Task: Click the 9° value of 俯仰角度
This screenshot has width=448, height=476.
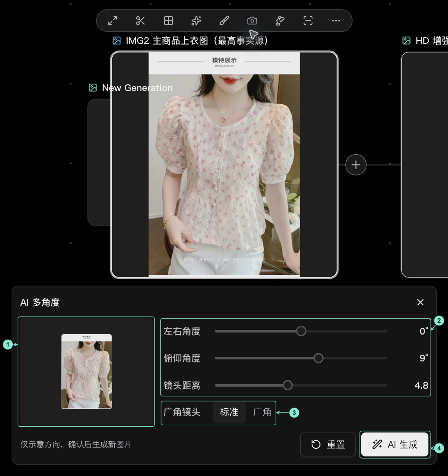Action: 424,358
